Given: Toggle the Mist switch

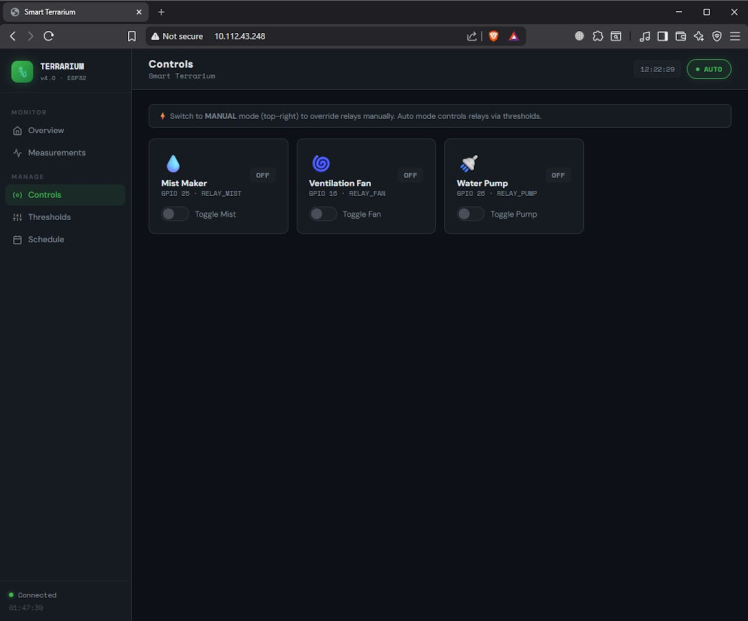Looking at the screenshot, I should point(175,214).
